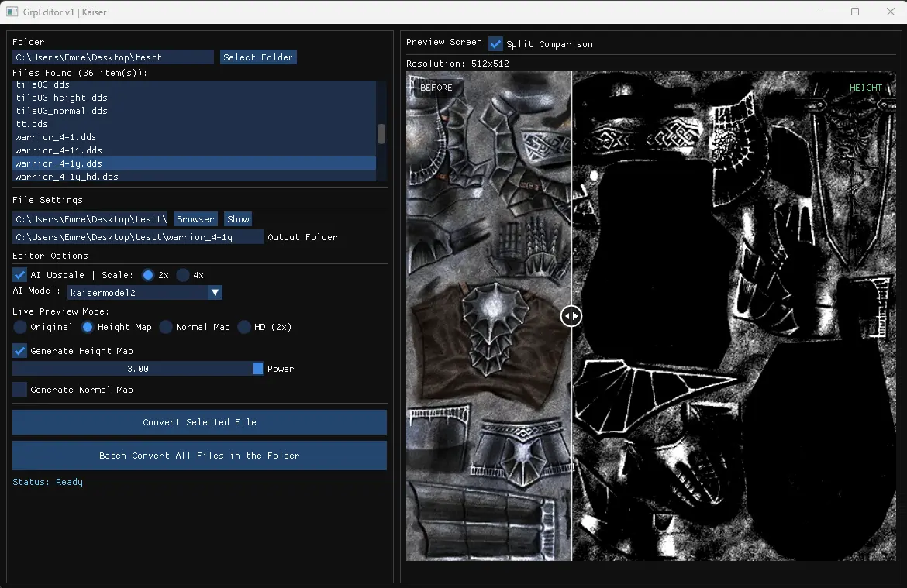Image resolution: width=907 pixels, height=588 pixels.
Task: Click the BEFORE label in preview
Action: click(x=436, y=88)
